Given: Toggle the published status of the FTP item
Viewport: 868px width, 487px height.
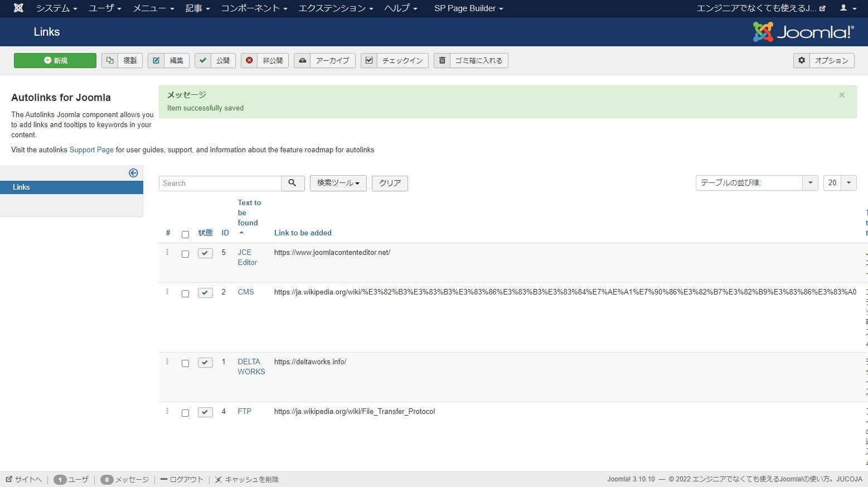Looking at the screenshot, I should point(205,412).
